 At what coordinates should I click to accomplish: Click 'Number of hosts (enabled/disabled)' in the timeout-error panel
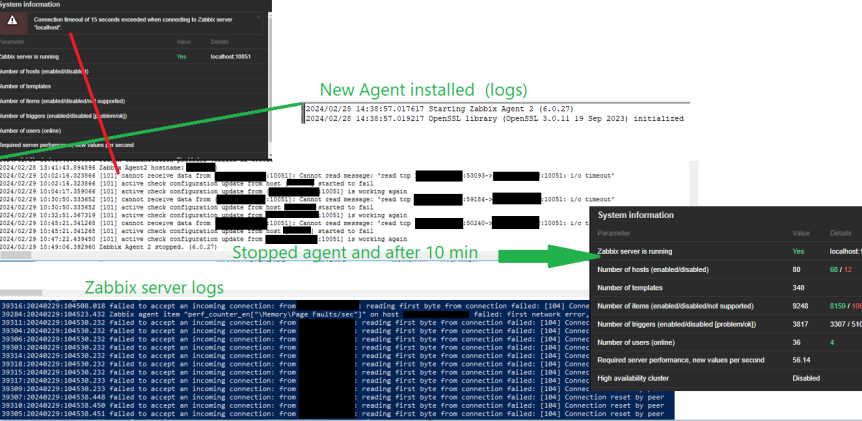[x=44, y=71]
